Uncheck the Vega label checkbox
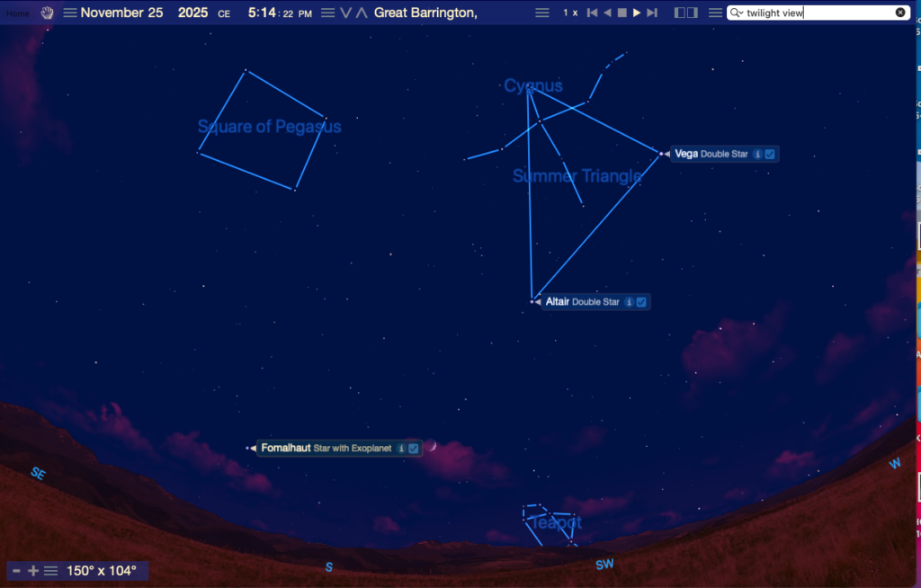Viewport: 921px width, 588px height. tap(770, 155)
